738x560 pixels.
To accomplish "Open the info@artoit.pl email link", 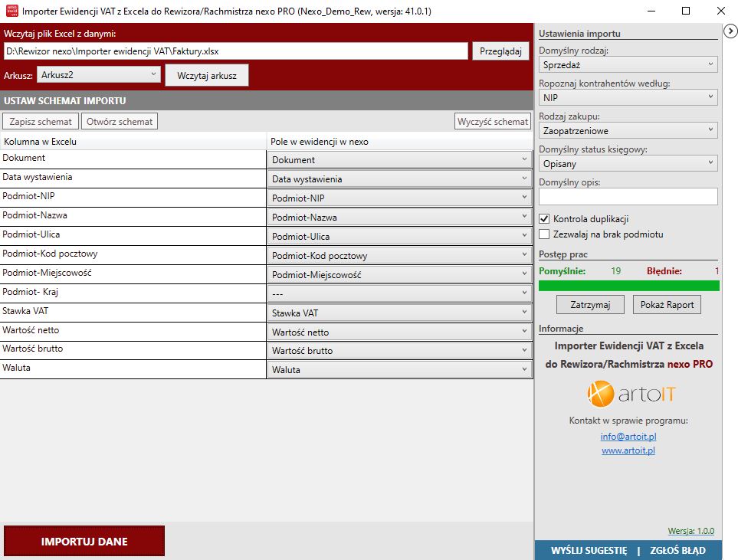I will 628,437.
